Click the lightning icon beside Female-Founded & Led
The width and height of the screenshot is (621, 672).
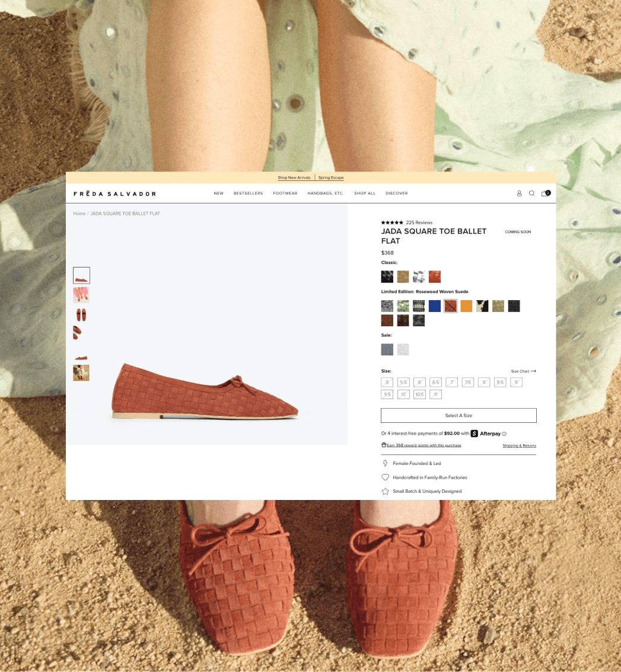tap(385, 463)
